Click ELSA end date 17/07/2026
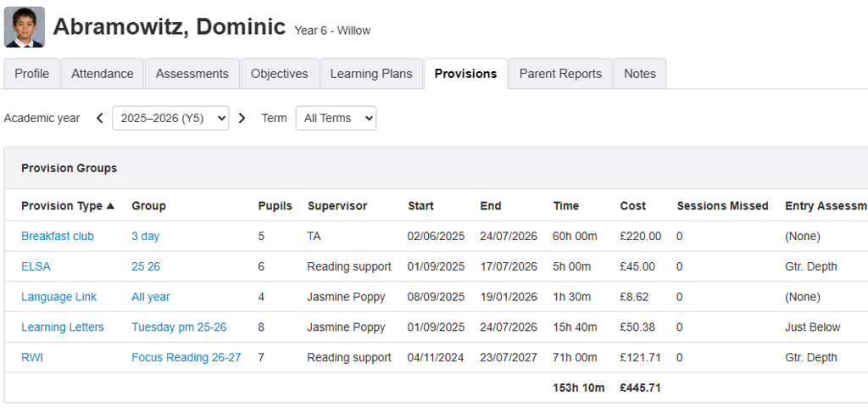Image resolution: width=868 pixels, height=408 pixels. point(509,267)
